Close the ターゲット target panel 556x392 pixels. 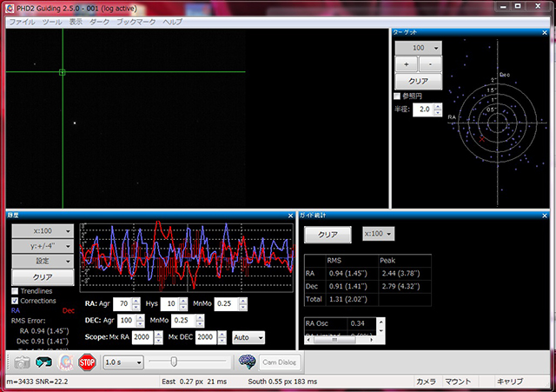click(545, 33)
